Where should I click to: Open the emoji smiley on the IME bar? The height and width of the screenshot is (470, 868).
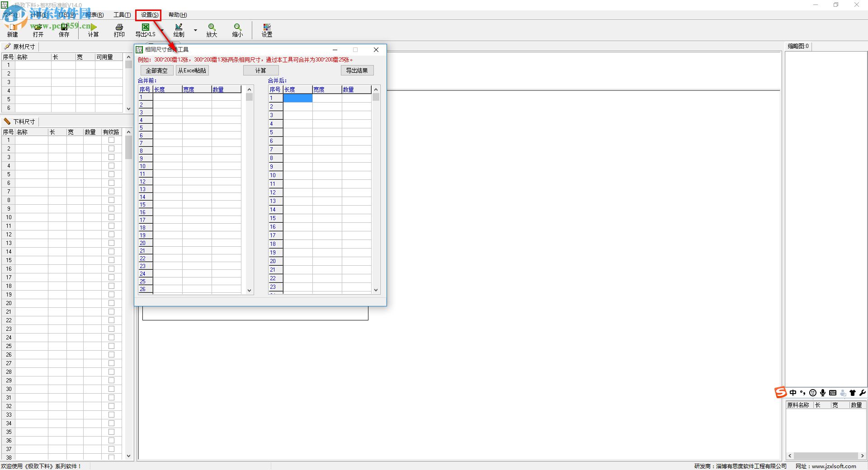coord(813,393)
